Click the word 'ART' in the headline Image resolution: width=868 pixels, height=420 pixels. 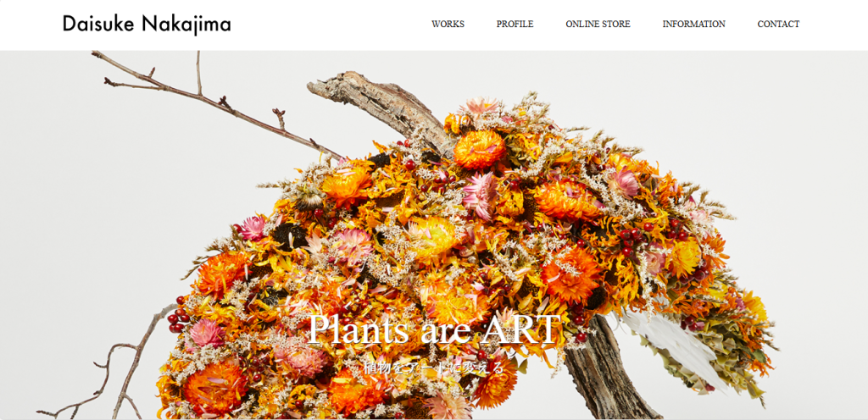[x=520, y=330]
